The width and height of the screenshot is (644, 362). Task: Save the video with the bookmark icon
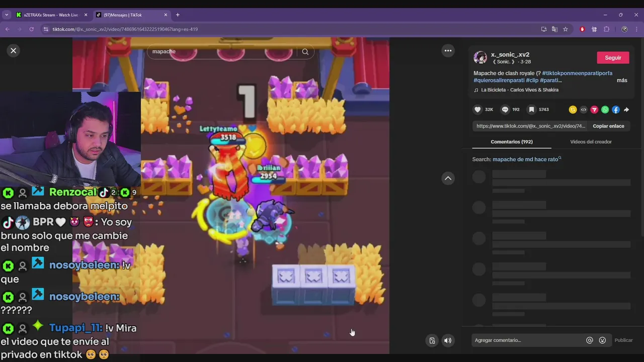pos(531,110)
